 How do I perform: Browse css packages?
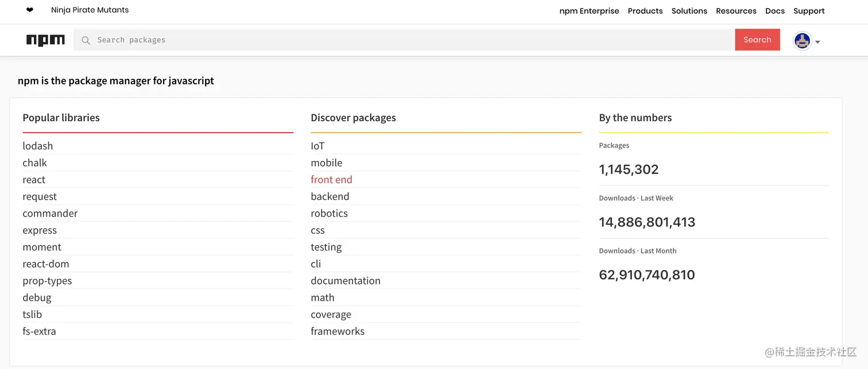tap(317, 230)
